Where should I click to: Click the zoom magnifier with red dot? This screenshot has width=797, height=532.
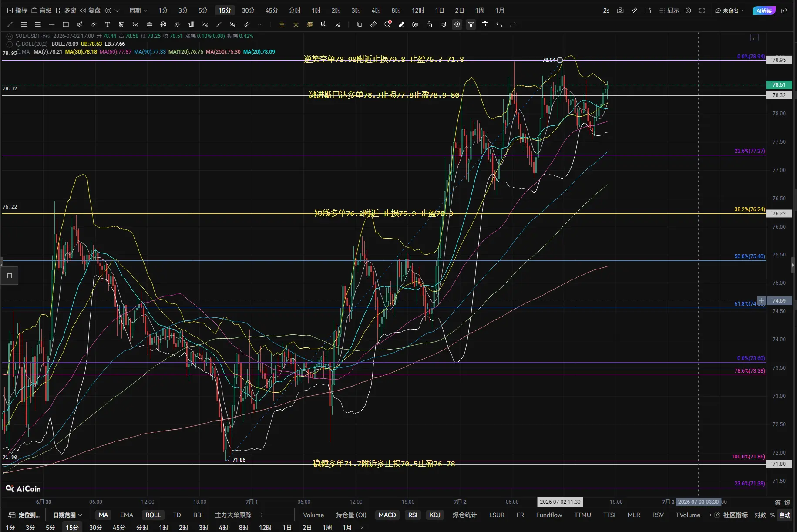click(387, 24)
